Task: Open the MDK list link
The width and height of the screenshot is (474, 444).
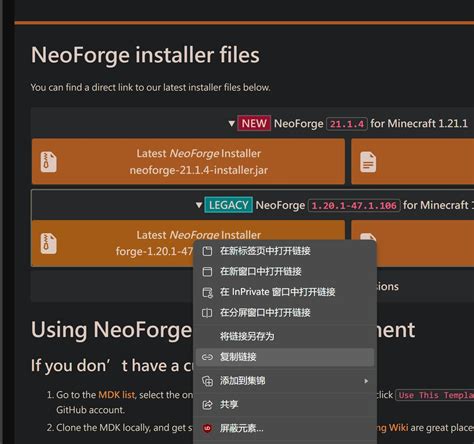Action: 117,395
